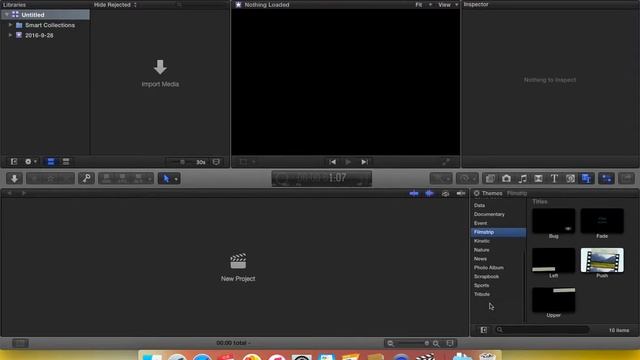
Task: Toggle snapping in timeline
Action: (461, 193)
